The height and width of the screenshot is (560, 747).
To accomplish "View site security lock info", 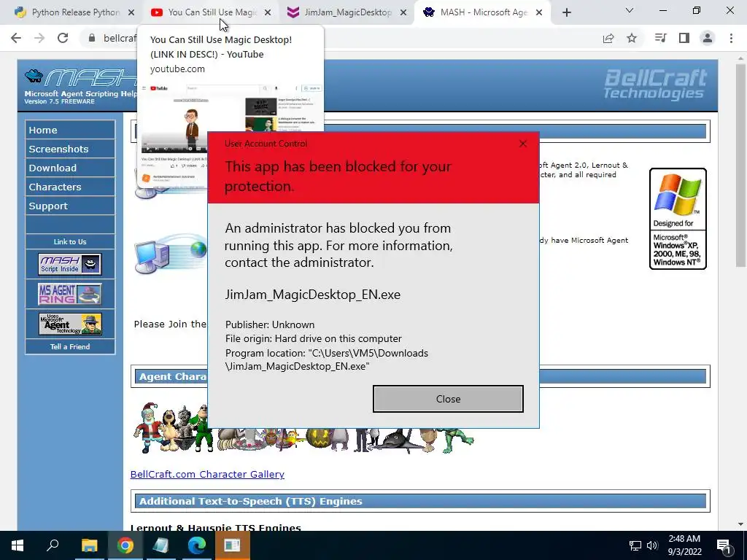I will click(x=92, y=38).
